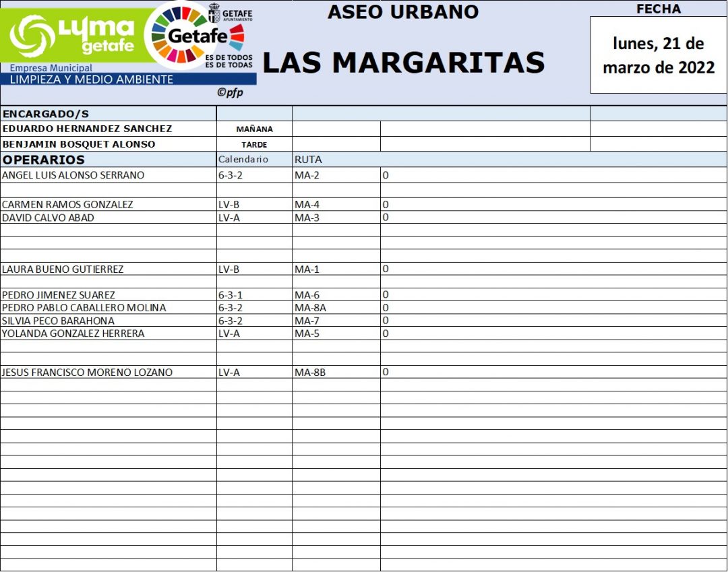Select the MAÑANA shift cell
Screen dimensions: 728x572
pyautogui.click(x=254, y=129)
